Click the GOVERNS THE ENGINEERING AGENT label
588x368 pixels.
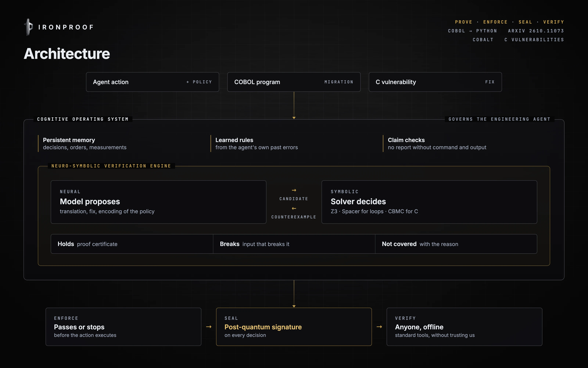point(500,119)
